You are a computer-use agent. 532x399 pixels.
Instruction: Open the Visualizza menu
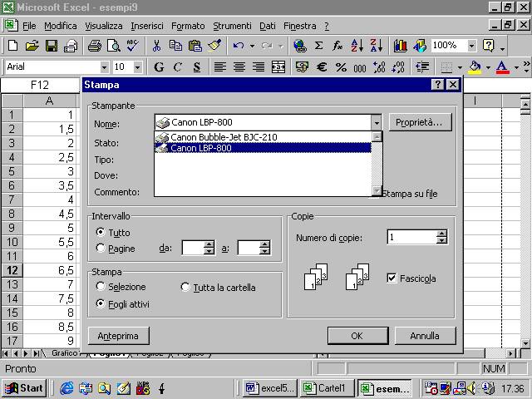[x=103, y=26]
